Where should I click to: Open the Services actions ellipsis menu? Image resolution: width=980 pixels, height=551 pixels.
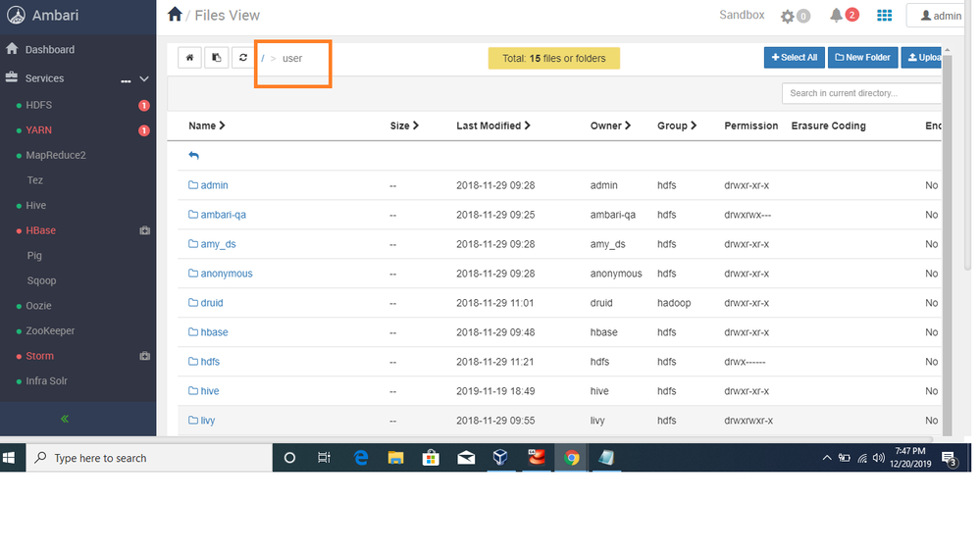point(126,79)
